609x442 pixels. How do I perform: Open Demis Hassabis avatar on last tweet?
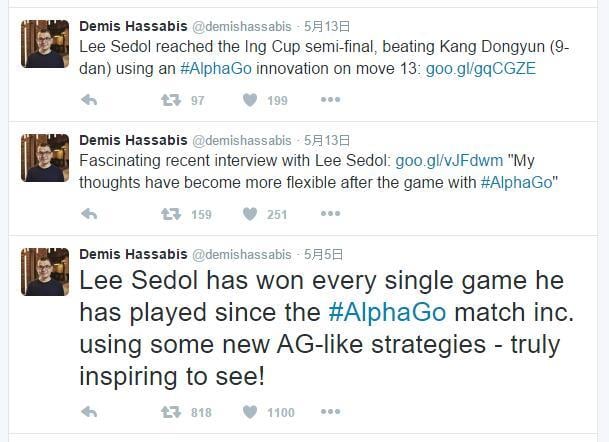(x=45, y=272)
